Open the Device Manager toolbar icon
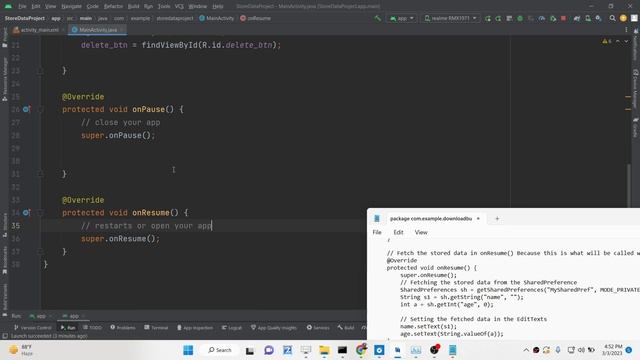Viewport: 640px width, 360px height. pos(588,18)
